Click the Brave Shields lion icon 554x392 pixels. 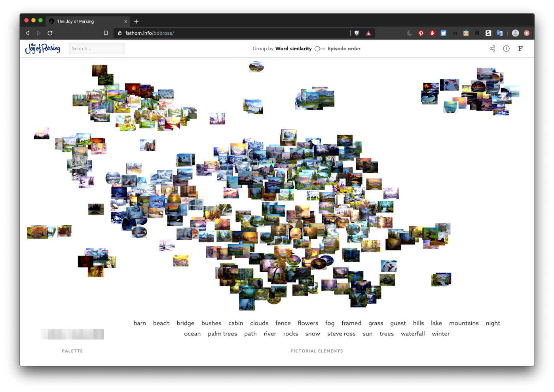click(357, 33)
